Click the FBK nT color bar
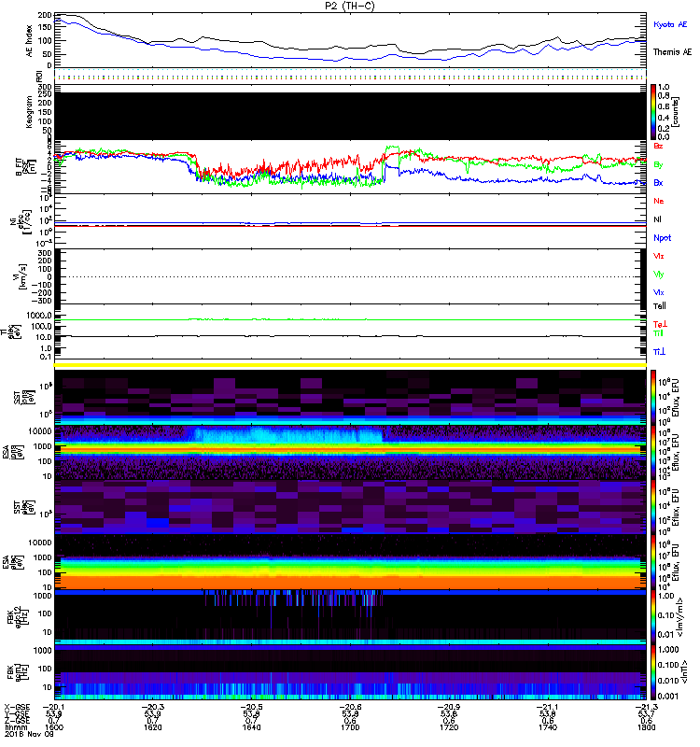The height and width of the screenshot is (747, 700). click(654, 672)
